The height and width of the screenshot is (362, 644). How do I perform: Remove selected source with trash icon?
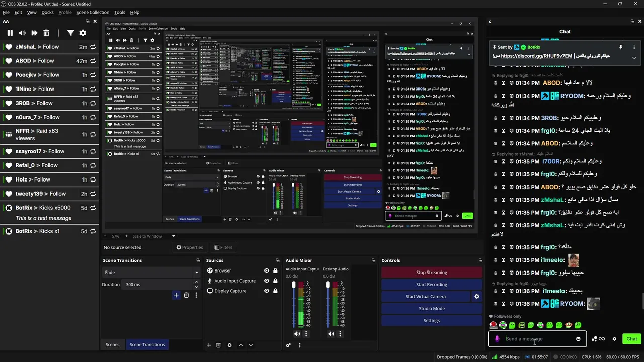point(218,345)
